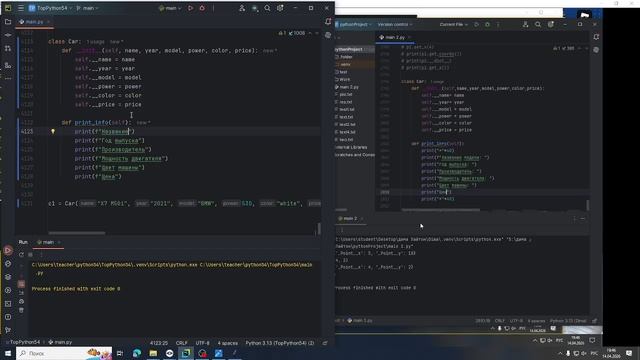Open AI Assistant icon on left IDE's right strip
This screenshot has height=360, width=640.
[328, 36]
